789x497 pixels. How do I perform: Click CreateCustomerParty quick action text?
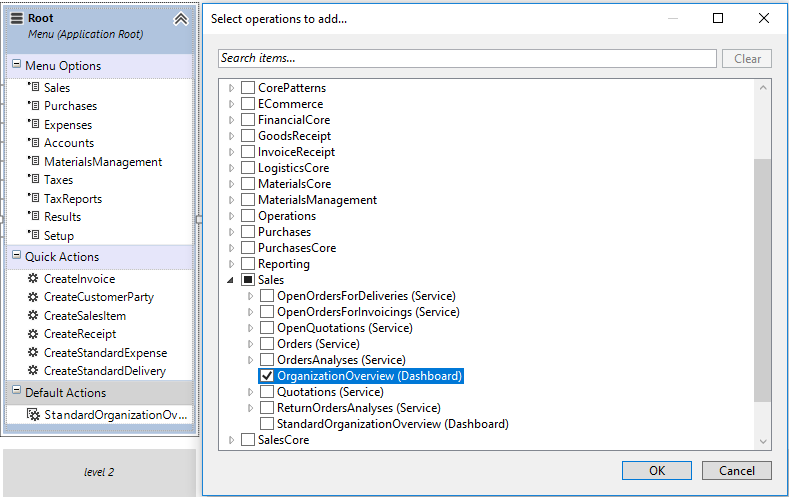coord(99,297)
